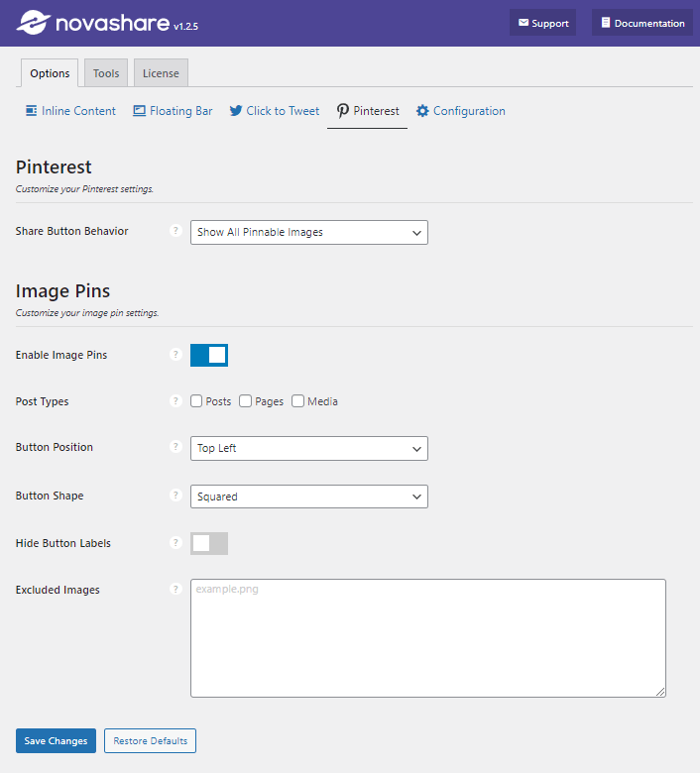
Task: Open the Click to Tweet section
Action: (275, 111)
